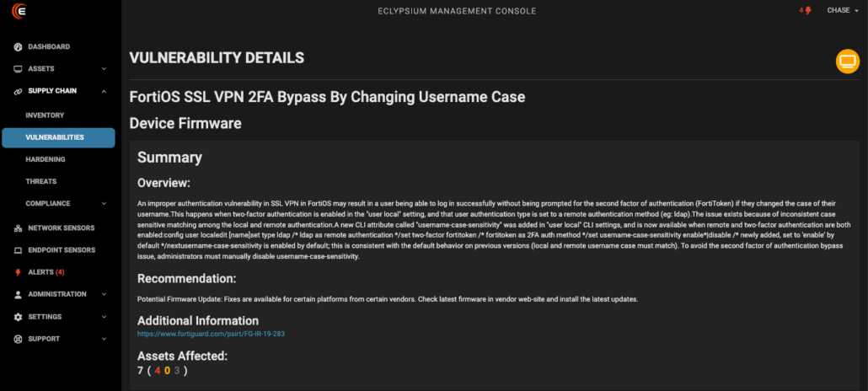Screen dimensions: 868x391
Task: Open the Hardening menu item
Action: pyautogui.click(x=46, y=159)
